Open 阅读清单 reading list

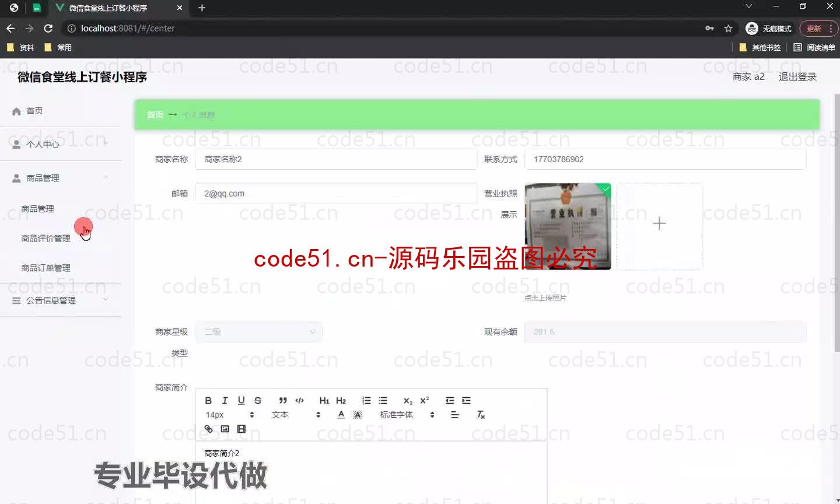[814, 47]
